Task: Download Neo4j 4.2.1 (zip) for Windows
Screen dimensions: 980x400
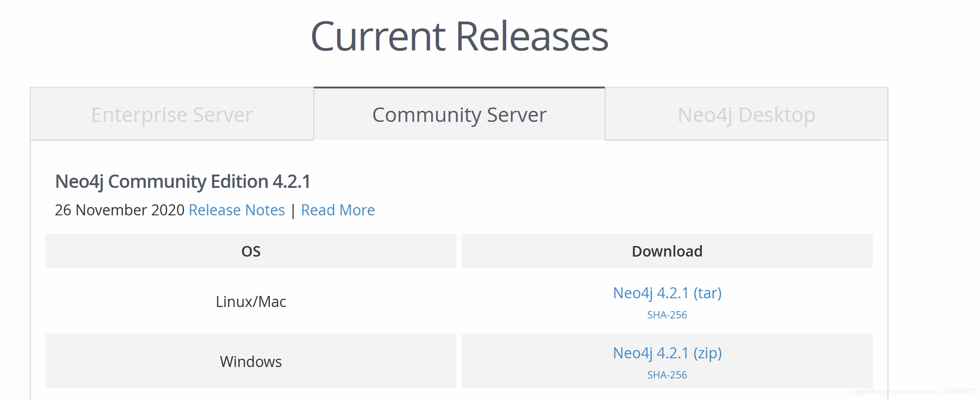Action: pyautogui.click(x=667, y=353)
